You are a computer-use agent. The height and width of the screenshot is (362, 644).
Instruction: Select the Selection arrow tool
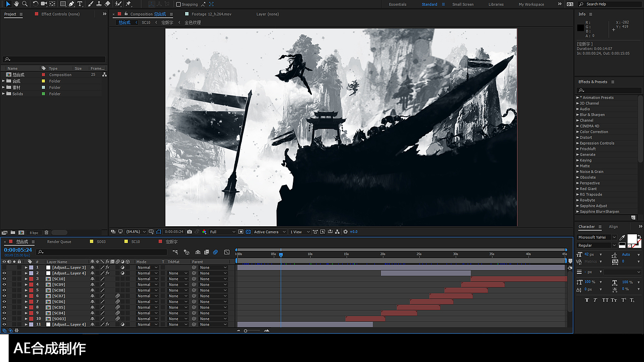point(8,4)
